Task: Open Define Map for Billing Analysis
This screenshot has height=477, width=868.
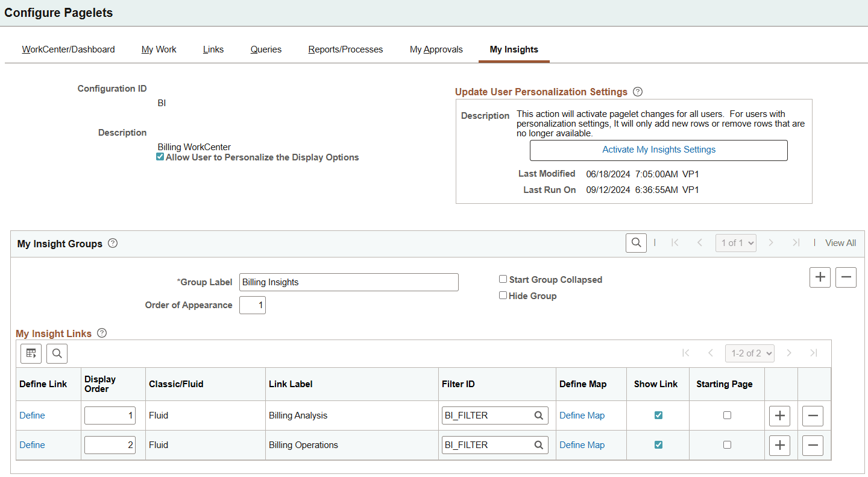Action: (582, 415)
